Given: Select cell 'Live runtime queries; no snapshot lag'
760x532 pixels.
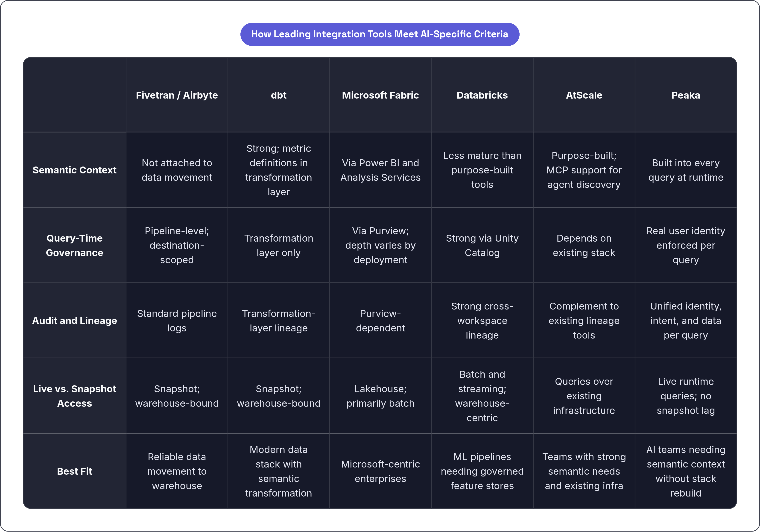Looking at the screenshot, I should [x=686, y=396].
